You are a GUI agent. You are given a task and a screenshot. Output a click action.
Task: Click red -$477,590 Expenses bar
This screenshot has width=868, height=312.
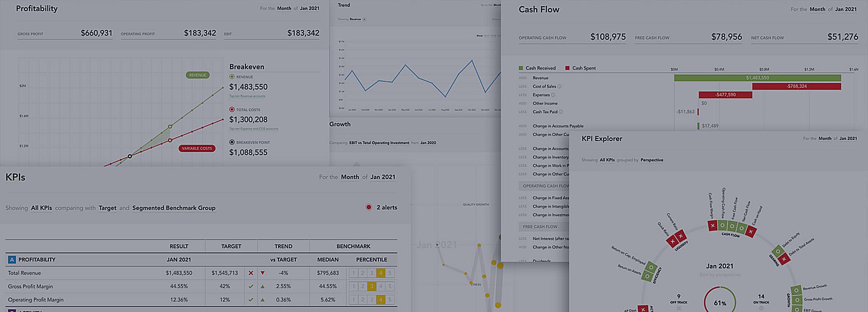(x=725, y=95)
